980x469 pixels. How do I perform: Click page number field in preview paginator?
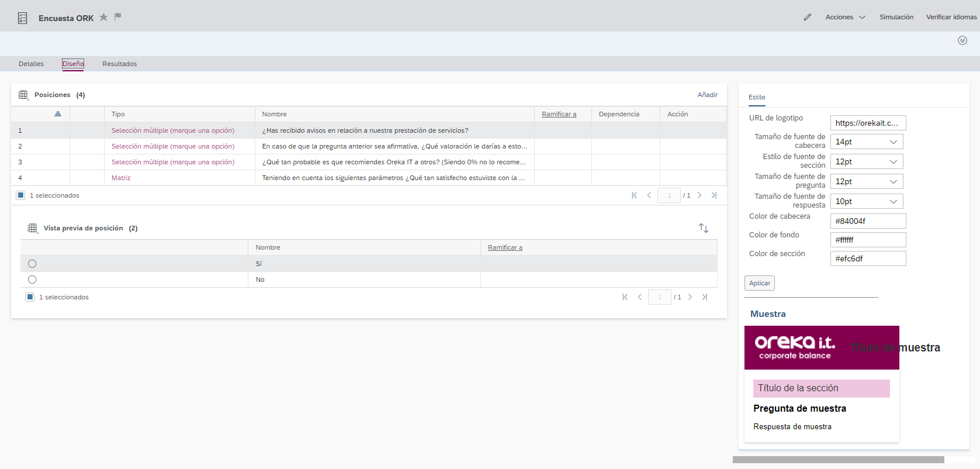pos(660,297)
